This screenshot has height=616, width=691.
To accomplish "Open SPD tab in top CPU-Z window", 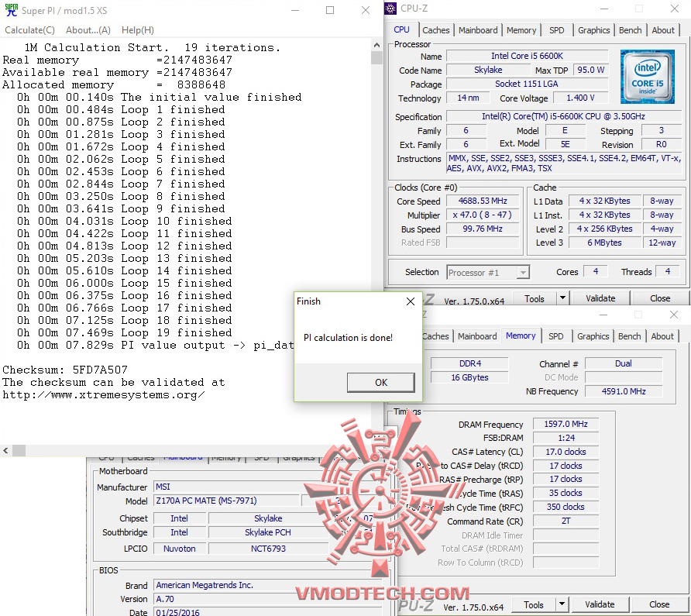I will (556, 30).
